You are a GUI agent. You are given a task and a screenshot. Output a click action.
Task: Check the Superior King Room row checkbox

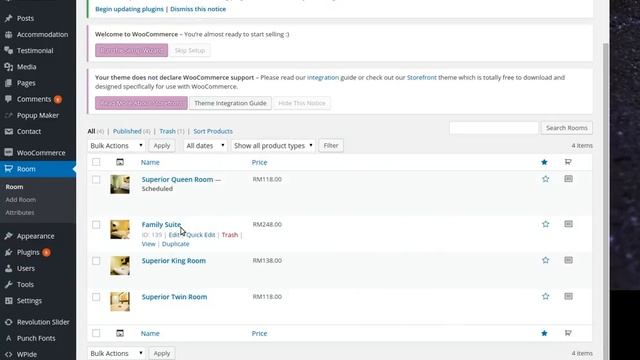(x=96, y=261)
